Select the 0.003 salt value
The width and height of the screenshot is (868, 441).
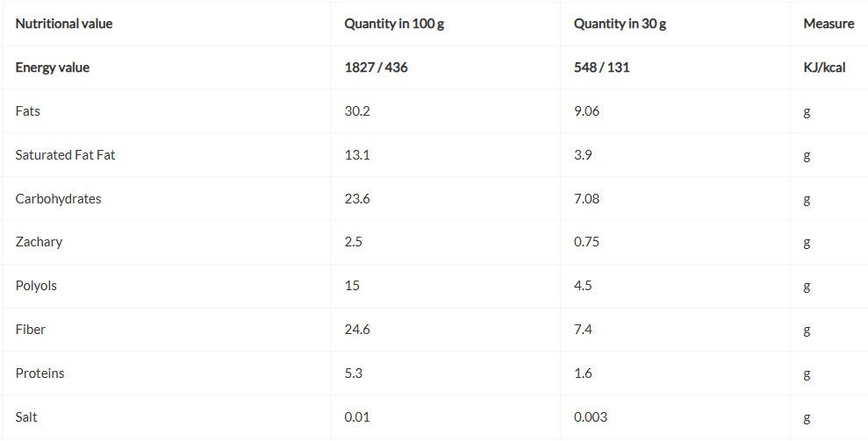point(591,417)
